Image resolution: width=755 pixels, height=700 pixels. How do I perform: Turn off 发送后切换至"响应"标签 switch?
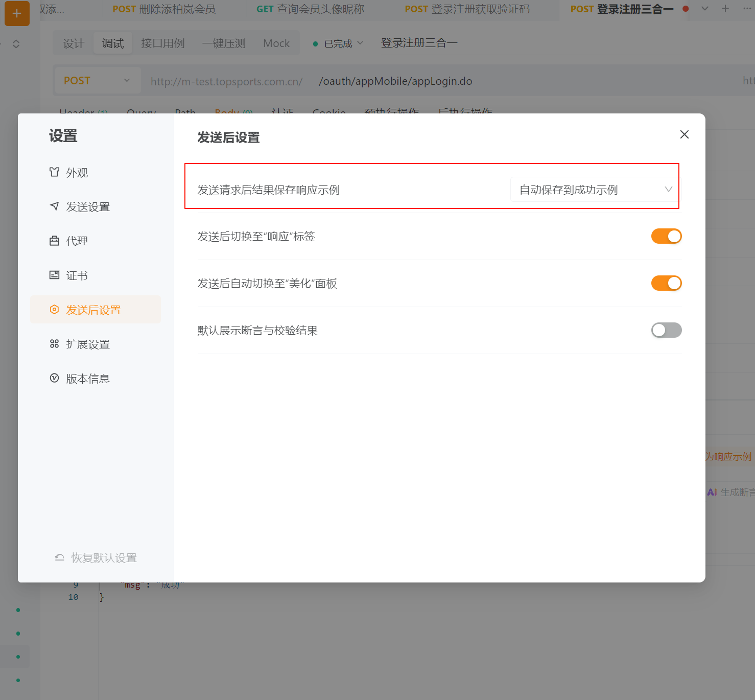pyautogui.click(x=667, y=236)
